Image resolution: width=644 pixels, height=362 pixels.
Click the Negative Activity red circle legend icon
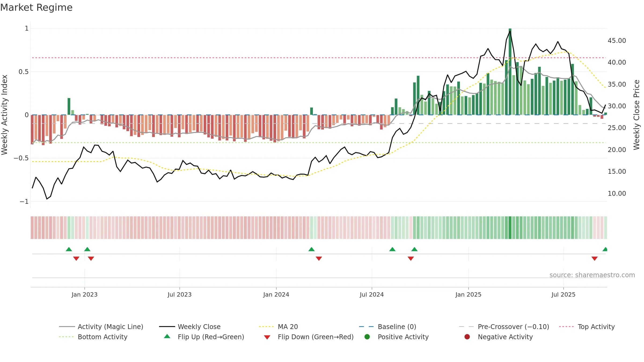tap(467, 337)
